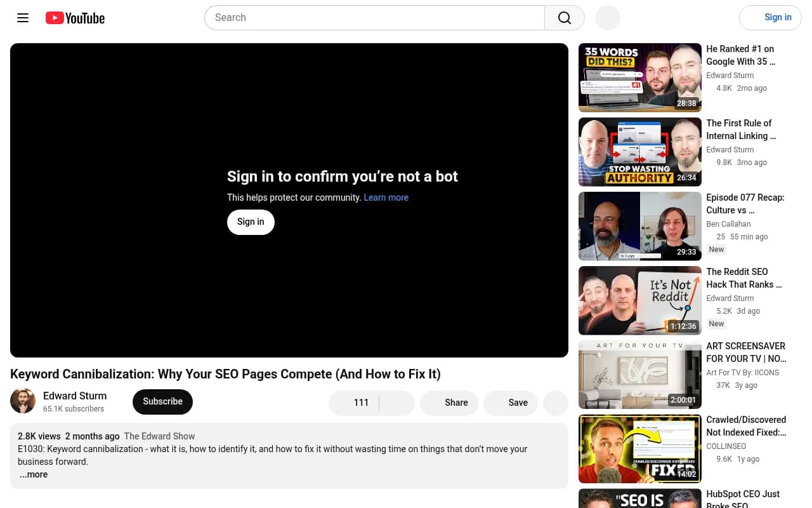Go to YouTube home via logo
The image size is (812, 508).
tap(75, 18)
